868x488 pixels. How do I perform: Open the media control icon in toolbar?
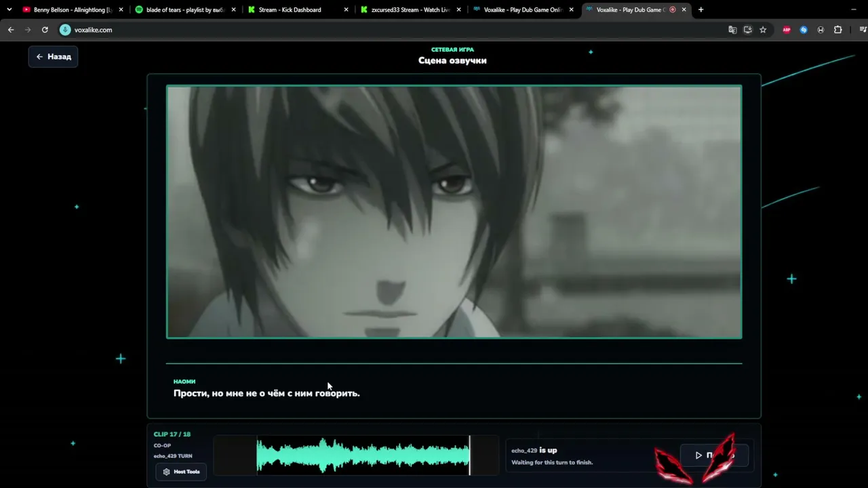pos(863,30)
